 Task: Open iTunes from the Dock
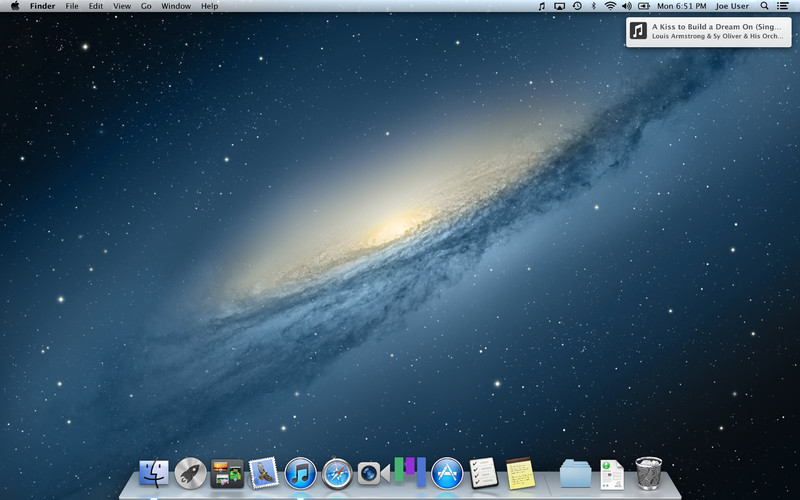pos(301,473)
